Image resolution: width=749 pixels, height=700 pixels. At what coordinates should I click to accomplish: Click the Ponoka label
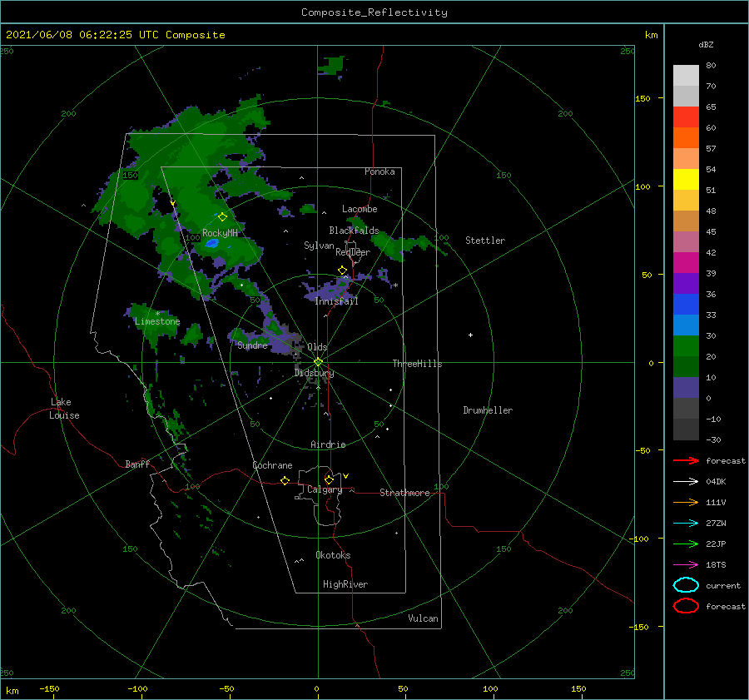tap(379, 171)
